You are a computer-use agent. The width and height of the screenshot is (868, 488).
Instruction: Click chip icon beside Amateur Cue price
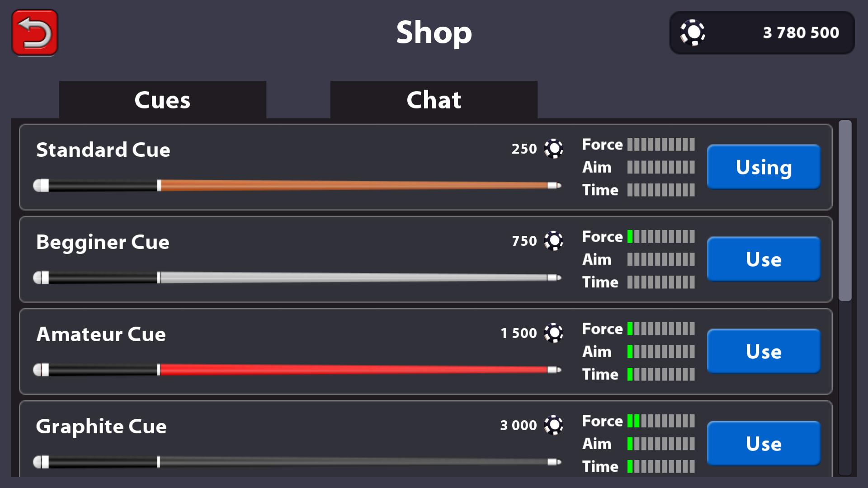click(x=553, y=333)
